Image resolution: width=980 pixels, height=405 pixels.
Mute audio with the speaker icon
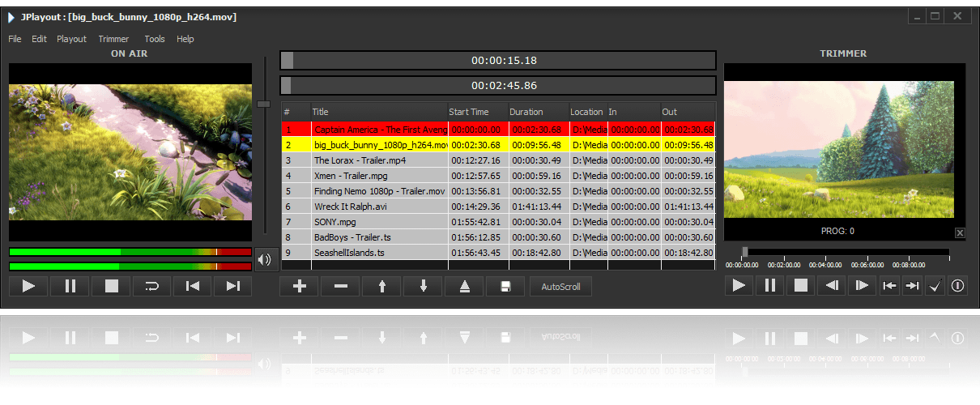pos(265,260)
